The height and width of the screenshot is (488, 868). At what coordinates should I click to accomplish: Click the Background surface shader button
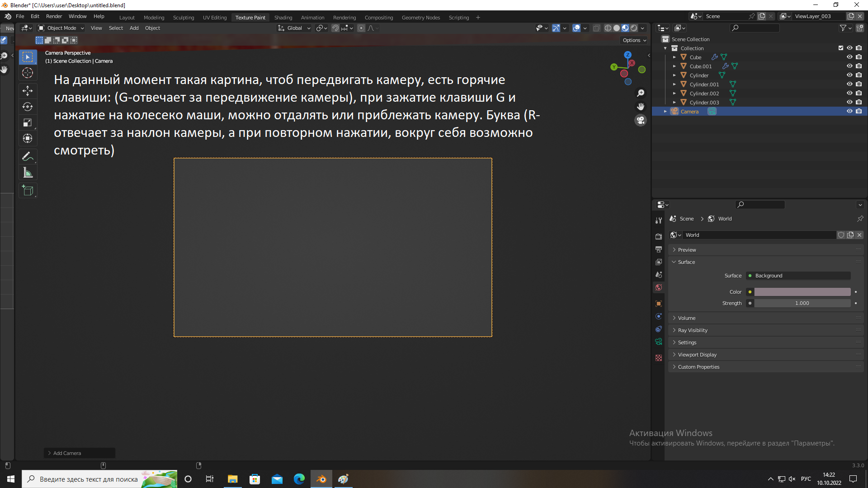click(x=798, y=276)
